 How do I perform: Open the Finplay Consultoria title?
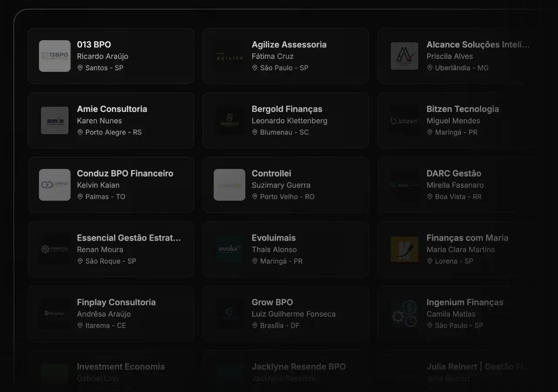tap(116, 302)
